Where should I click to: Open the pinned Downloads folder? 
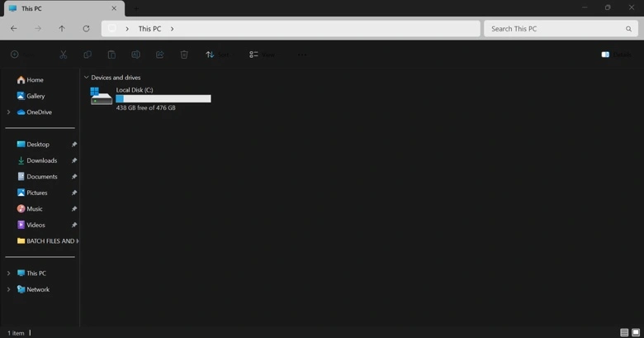[37, 160]
